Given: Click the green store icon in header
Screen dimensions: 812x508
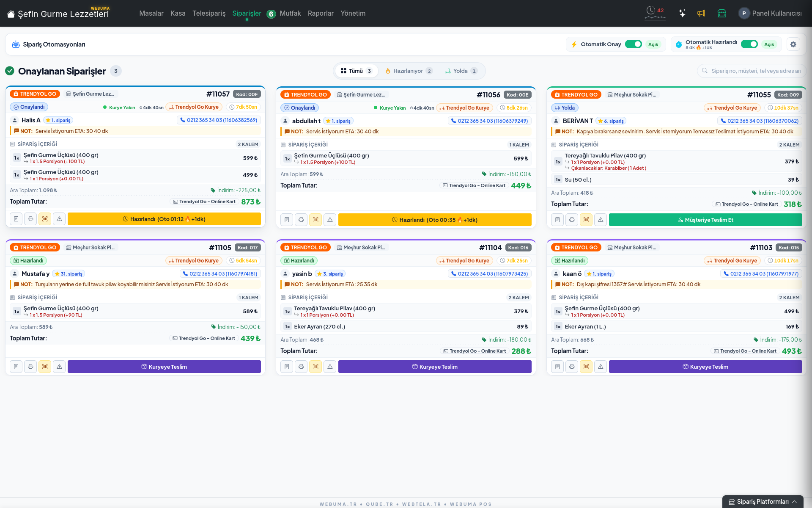Looking at the screenshot, I should pyautogui.click(x=722, y=13).
